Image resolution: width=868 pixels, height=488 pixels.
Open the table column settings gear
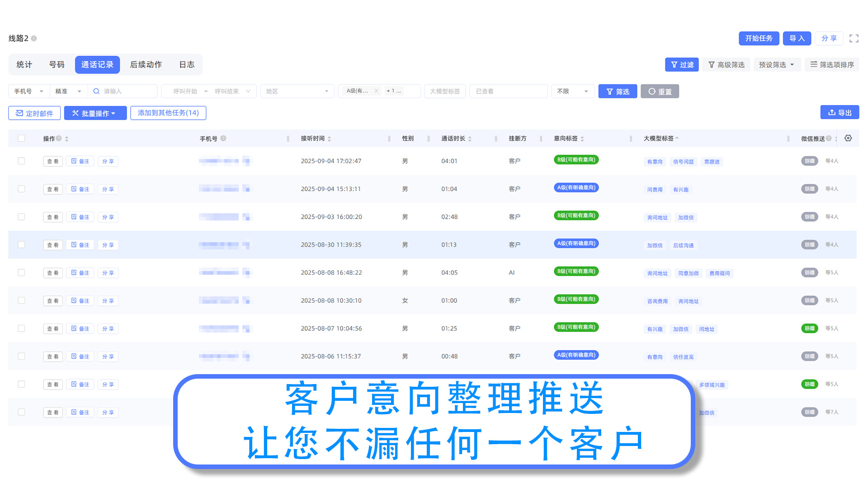[848, 138]
